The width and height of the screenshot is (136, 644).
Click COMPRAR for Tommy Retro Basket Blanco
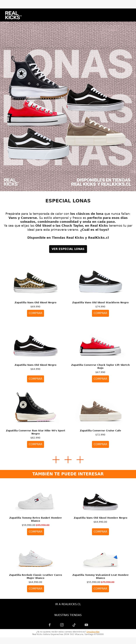[x=36, y=532]
